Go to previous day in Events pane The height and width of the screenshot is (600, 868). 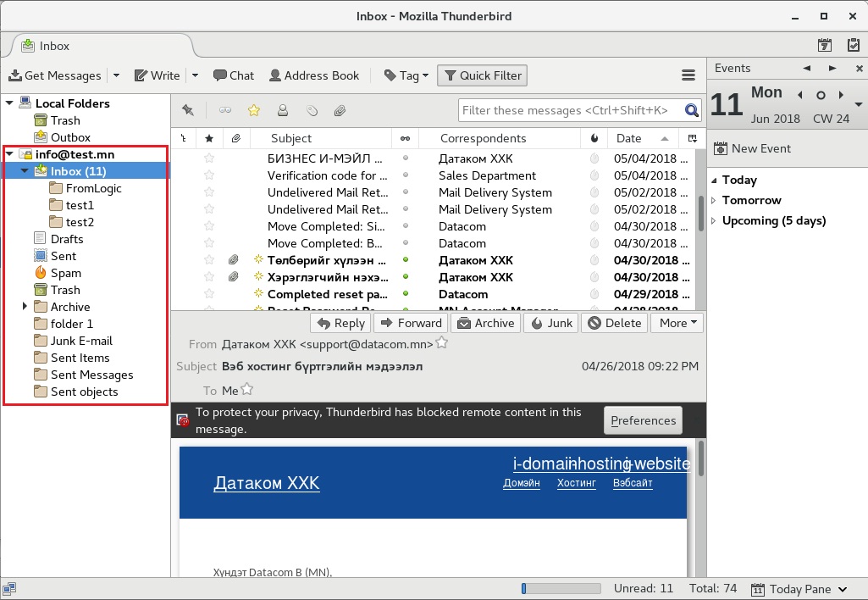point(800,95)
